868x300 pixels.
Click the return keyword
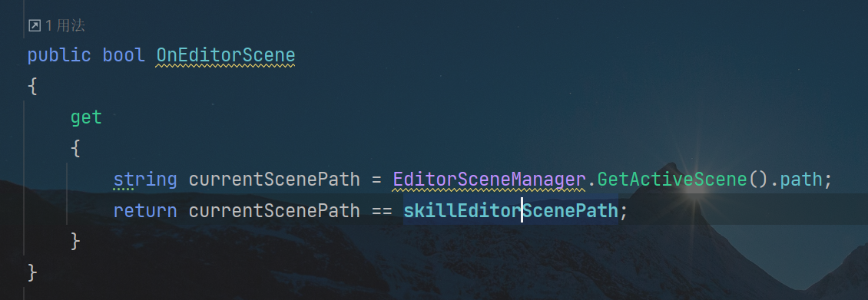click(x=145, y=210)
